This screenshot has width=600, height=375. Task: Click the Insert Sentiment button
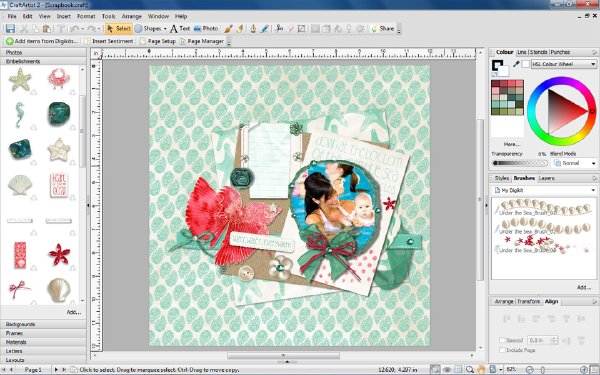[109, 41]
